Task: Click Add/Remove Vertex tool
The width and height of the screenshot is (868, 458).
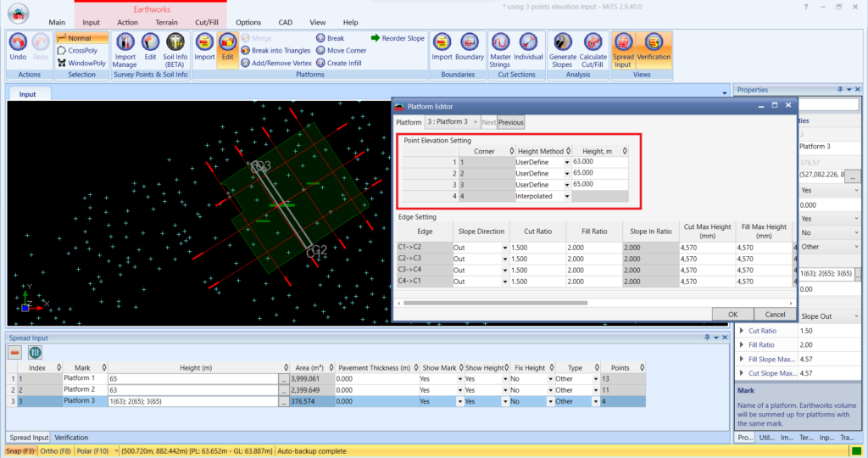Action: 276,63
